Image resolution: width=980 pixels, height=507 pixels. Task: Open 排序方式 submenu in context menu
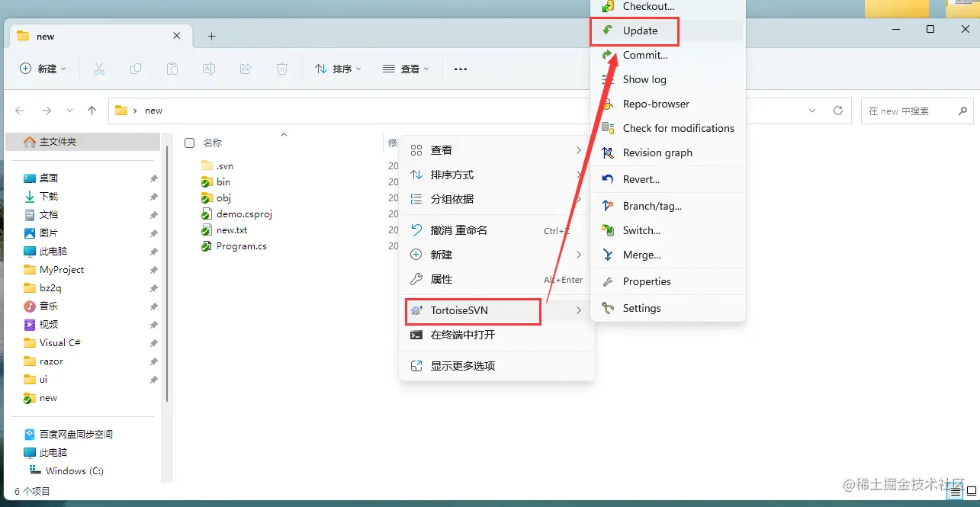(x=496, y=175)
